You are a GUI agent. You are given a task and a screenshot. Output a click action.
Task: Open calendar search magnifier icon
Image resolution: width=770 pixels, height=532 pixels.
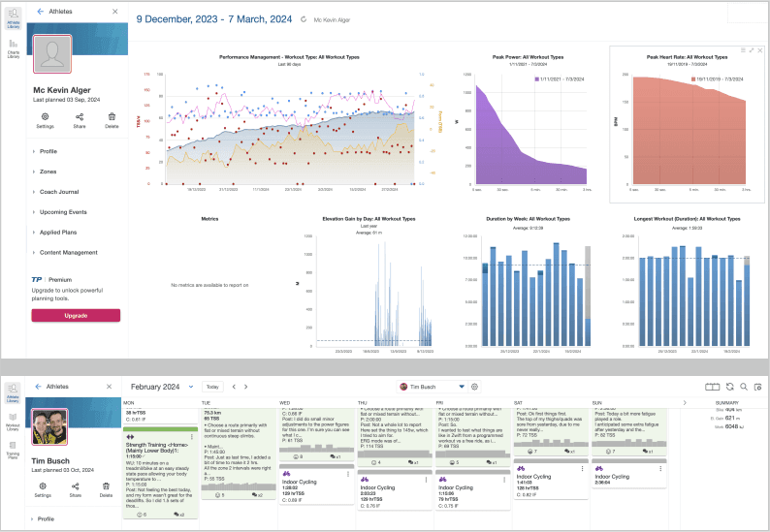[744, 387]
